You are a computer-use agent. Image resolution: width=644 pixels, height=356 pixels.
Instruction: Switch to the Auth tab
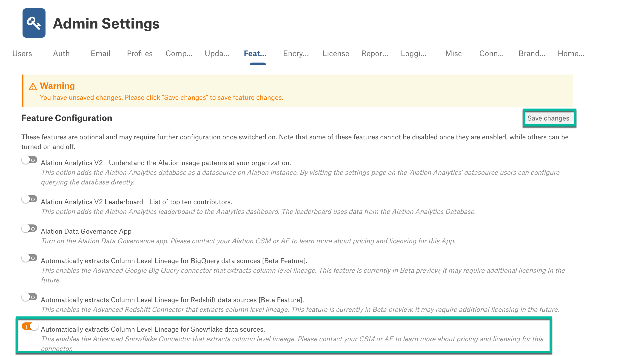point(61,54)
